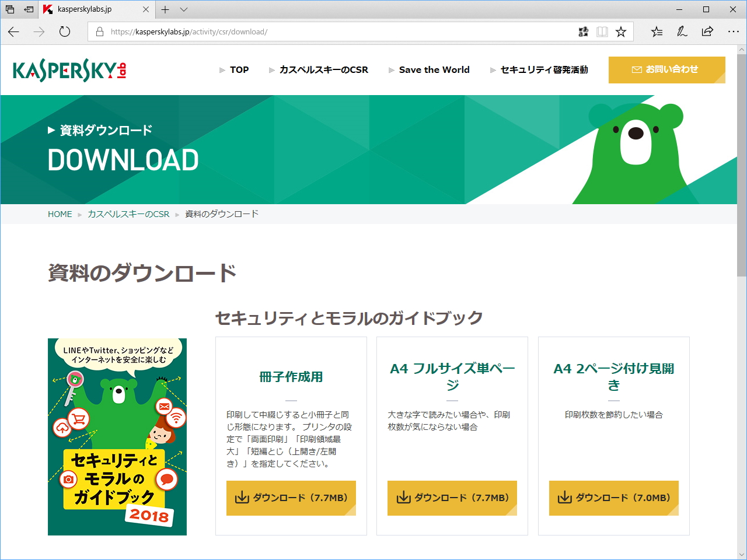This screenshot has width=747, height=560.
Task: Click the A4 2ページ付け見開き card heading
Action: (x=614, y=377)
